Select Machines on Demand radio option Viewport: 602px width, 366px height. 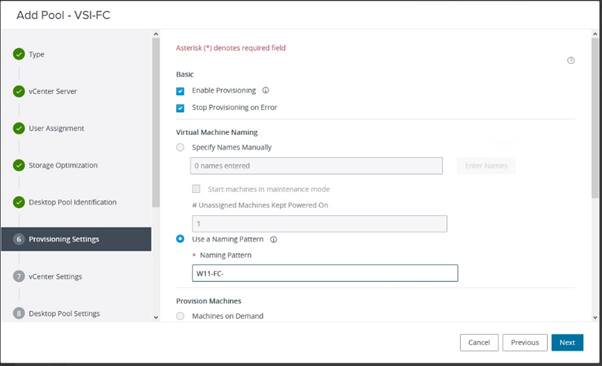click(x=180, y=316)
